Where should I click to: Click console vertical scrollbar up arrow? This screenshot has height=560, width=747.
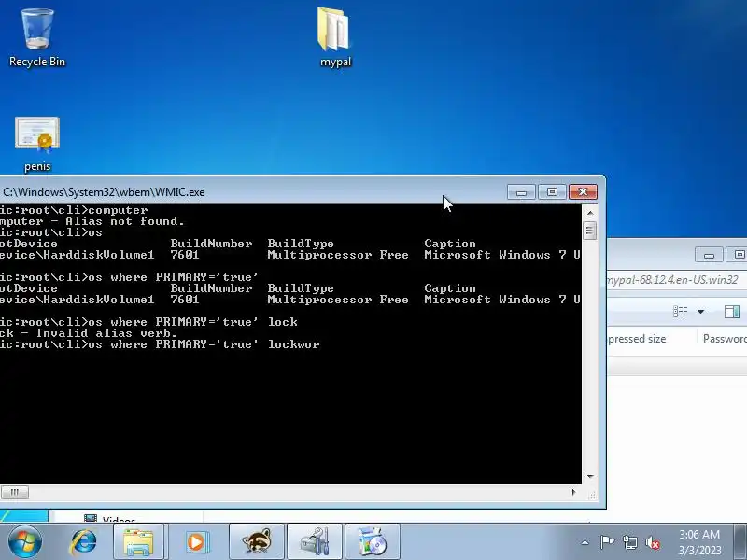click(x=590, y=213)
